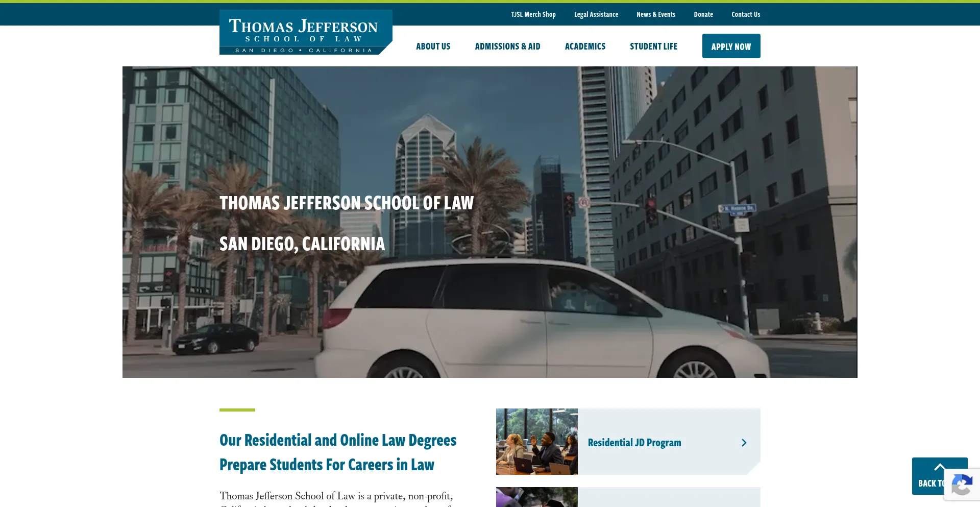
Task: Click the Residential JD Program classroom thumbnail
Action: [x=537, y=442]
